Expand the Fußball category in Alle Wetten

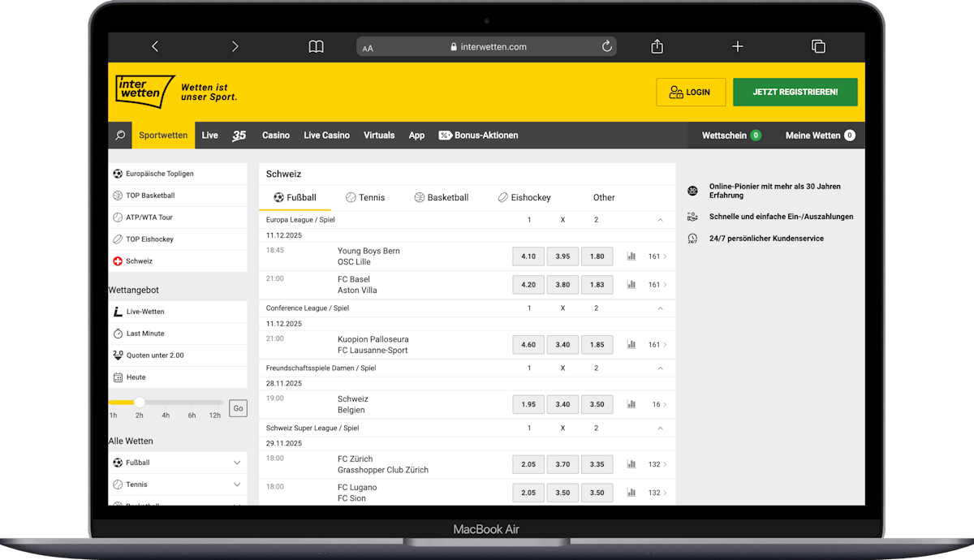click(237, 463)
